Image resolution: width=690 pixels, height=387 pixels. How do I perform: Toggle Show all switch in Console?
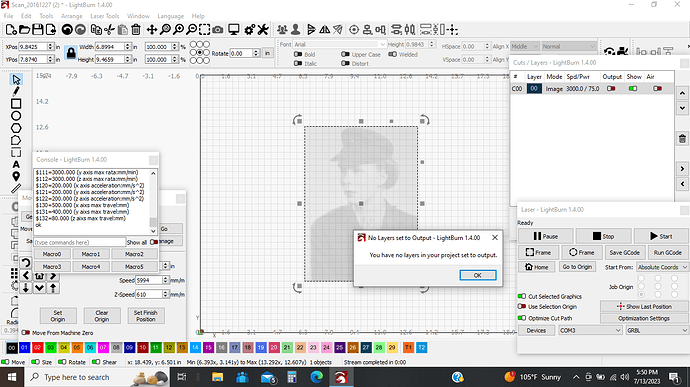tap(154, 242)
